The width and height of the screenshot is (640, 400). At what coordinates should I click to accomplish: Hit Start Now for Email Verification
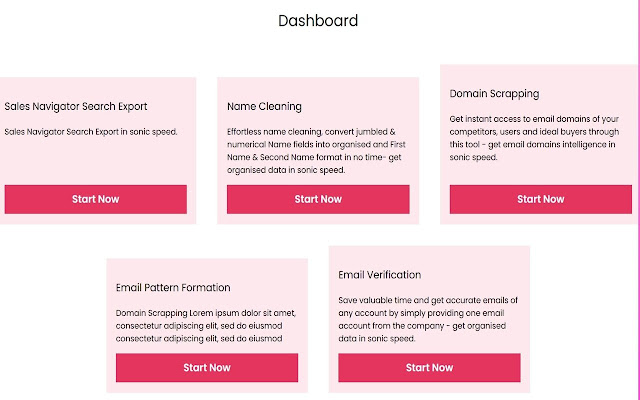coord(429,368)
